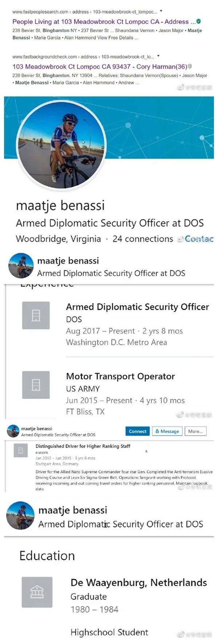Expand dropdown arrow after fastbackgroundcheck URL
The image size is (218, 644).
(x=158, y=56)
